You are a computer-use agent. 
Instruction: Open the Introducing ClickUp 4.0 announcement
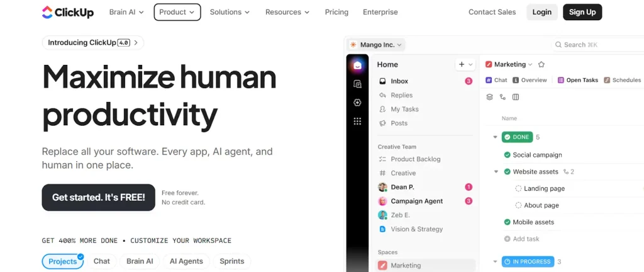(x=93, y=43)
